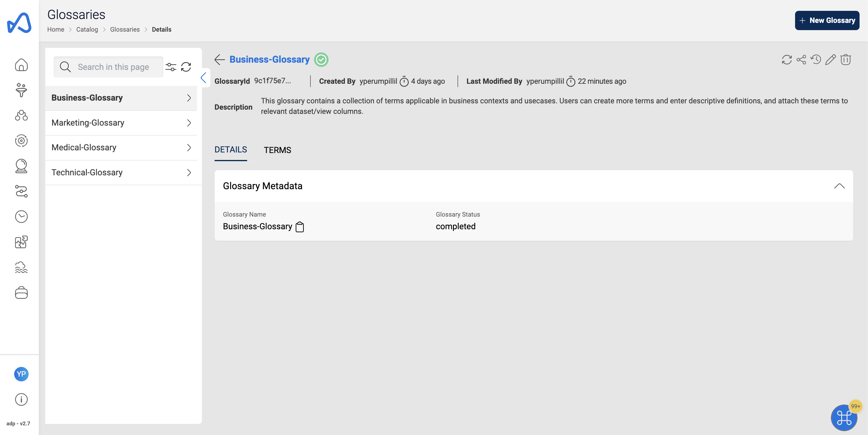Click the refresh icon in search bar
Viewport: 868px width, 435px height.
coord(187,66)
